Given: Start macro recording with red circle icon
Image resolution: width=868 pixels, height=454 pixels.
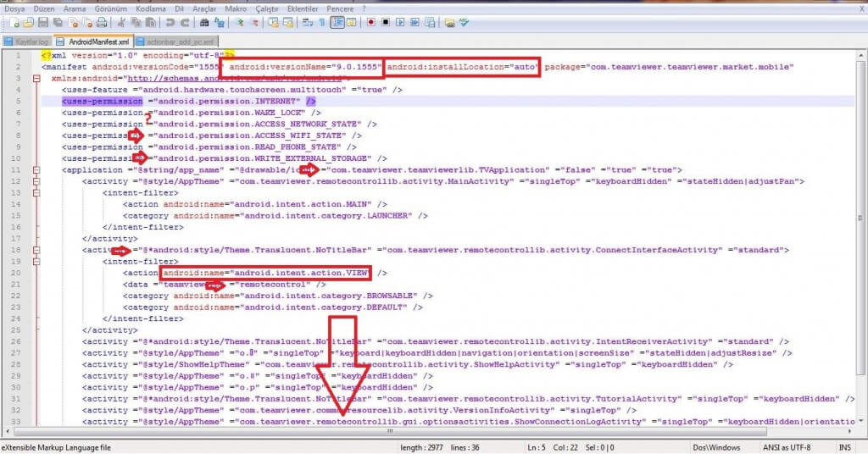Looking at the screenshot, I should click(x=371, y=22).
